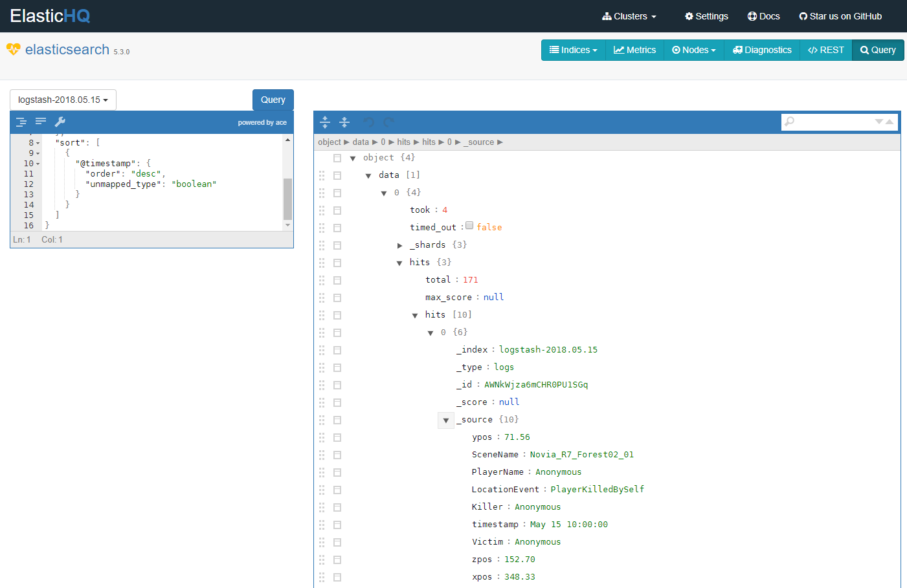Click the redo icon in result toolbar

(388, 122)
